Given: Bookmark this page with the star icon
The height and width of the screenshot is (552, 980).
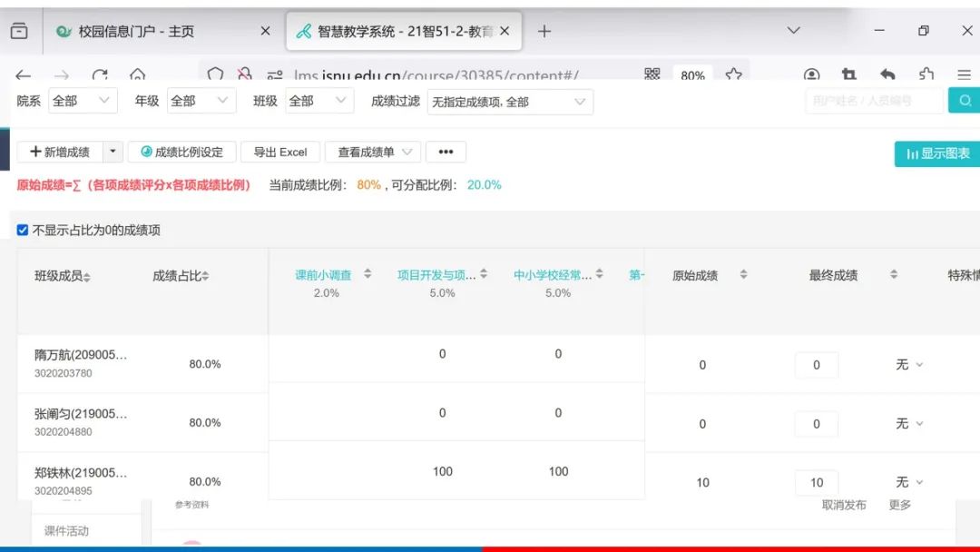Looking at the screenshot, I should pos(734,75).
